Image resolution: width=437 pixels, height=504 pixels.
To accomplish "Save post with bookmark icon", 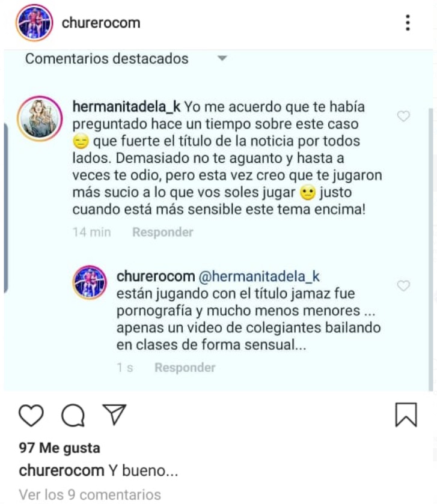I will click(406, 415).
